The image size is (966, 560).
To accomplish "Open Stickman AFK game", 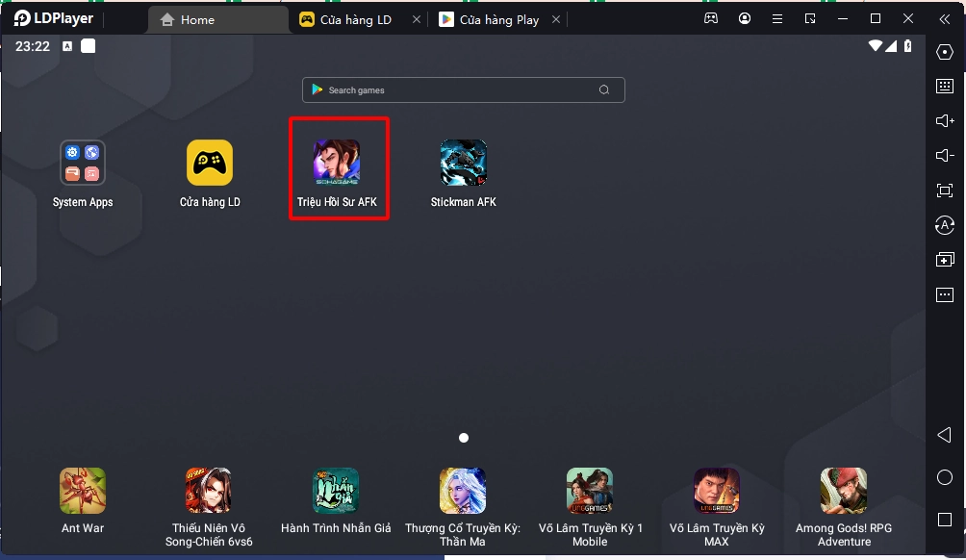I will 463,164.
